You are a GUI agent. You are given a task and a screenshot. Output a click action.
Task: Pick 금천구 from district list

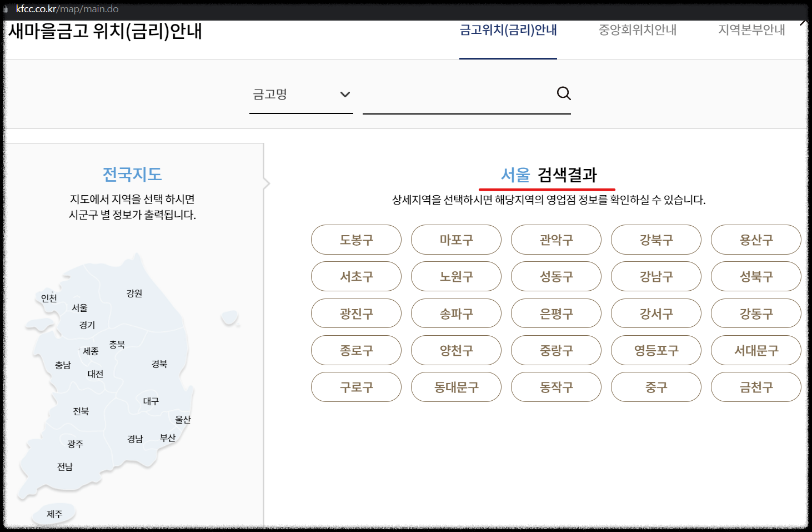coord(756,387)
